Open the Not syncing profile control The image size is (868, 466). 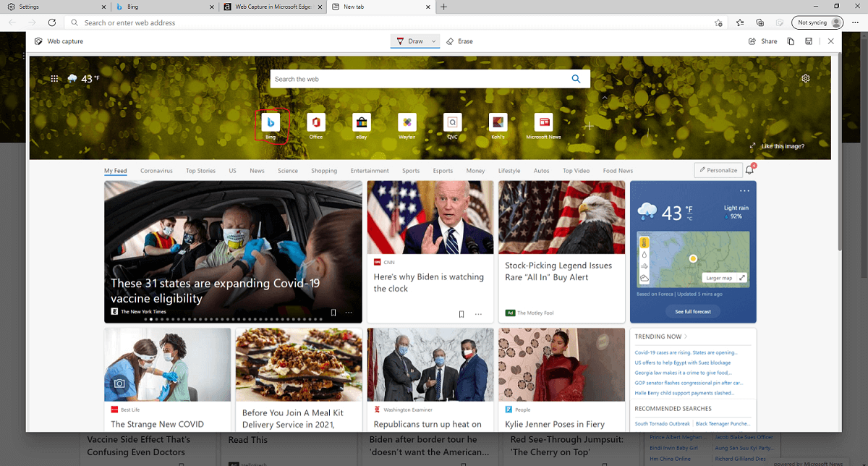coord(816,22)
